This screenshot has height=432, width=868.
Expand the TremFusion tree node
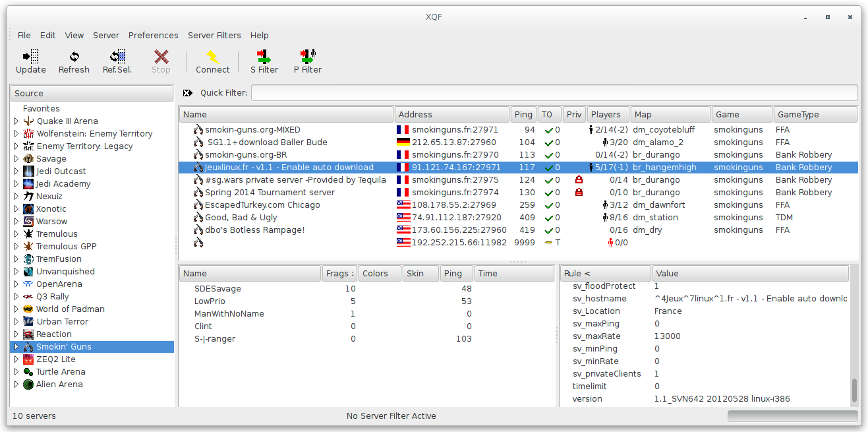[16, 259]
